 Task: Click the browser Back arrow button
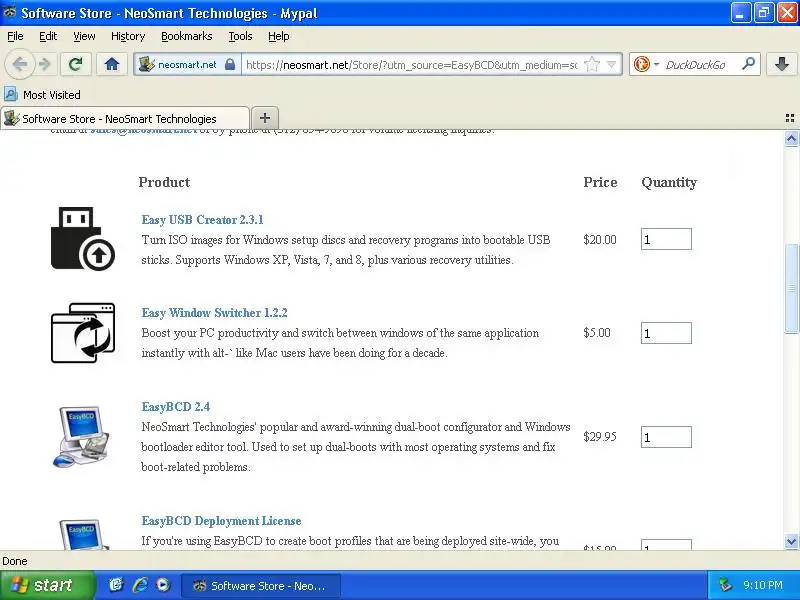pyautogui.click(x=20, y=64)
